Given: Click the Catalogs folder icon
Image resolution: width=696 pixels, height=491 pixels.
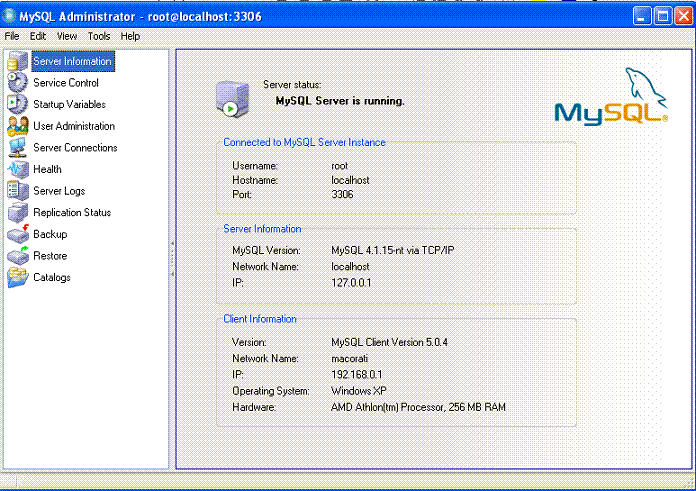Looking at the screenshot, I should coord(18,277).
